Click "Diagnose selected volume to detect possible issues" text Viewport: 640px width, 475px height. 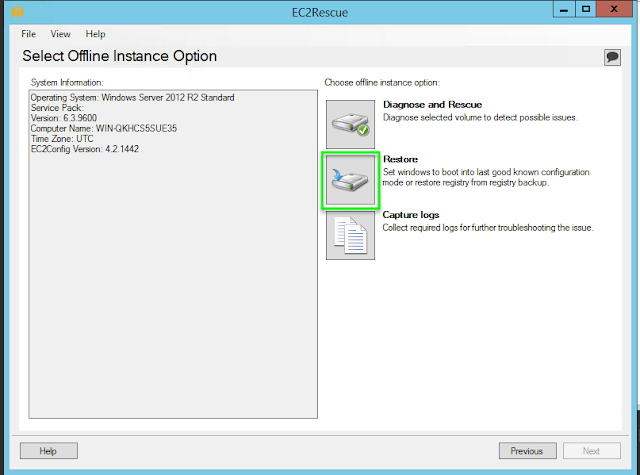click(480, 118)
